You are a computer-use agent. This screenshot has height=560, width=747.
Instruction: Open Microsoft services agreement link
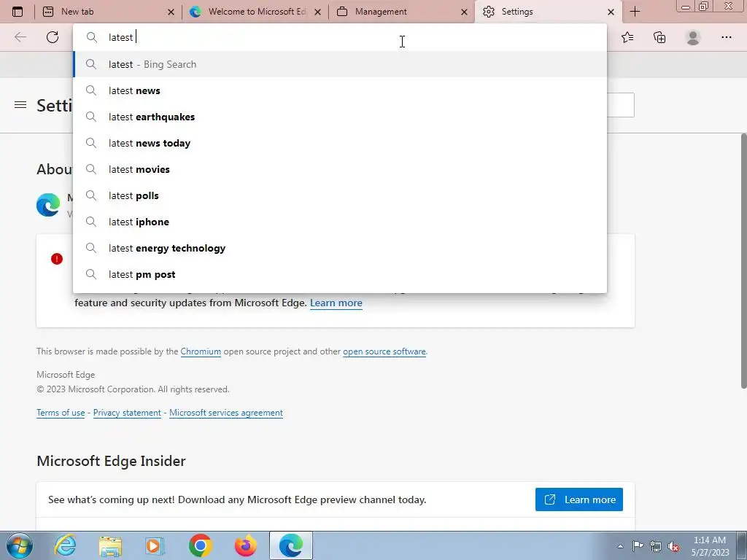point(226,413)
